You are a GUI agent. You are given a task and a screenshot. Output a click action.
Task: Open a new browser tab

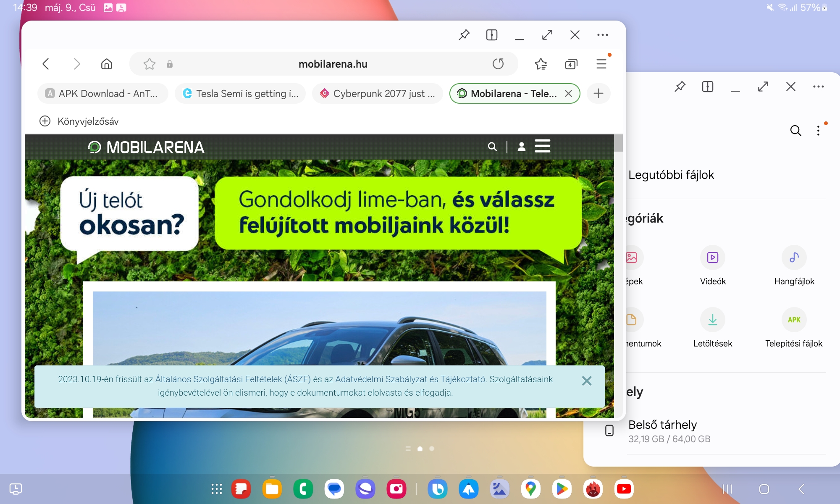598,93
